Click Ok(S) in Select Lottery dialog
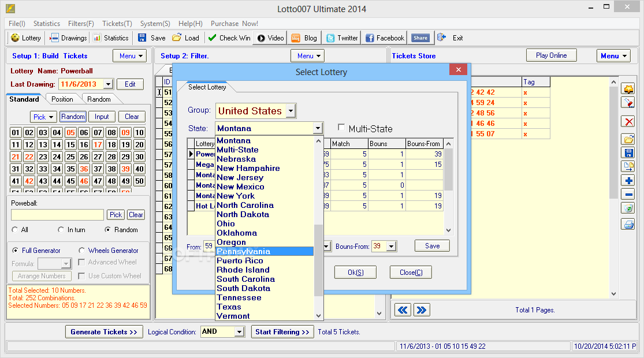 pyautogui.click(x=355, y=272)
